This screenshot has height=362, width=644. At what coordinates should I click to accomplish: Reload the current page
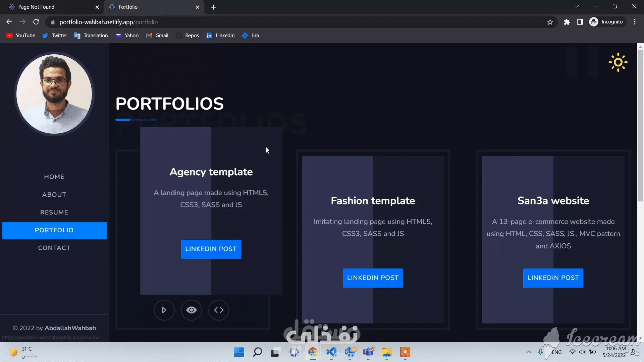tap(36, 22)
